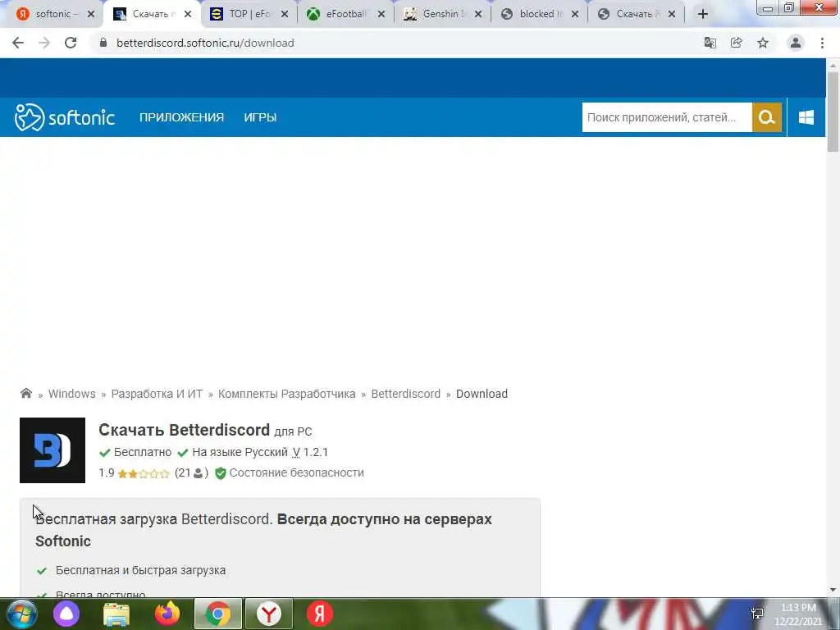Click the Betterdiscord app logo
The image size is (840, 630).
[52, 450]
